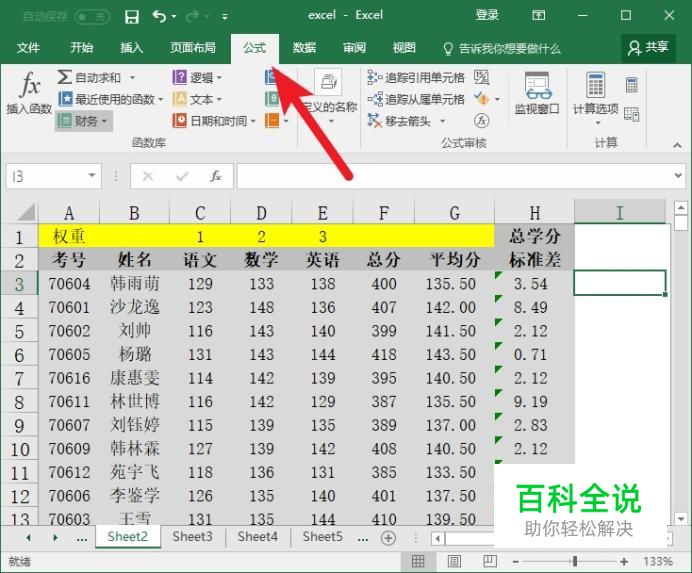The width and height of the screenshot is (692, 573).
Task: Click the Sign in (登录) button
Action: pos(487,15)
